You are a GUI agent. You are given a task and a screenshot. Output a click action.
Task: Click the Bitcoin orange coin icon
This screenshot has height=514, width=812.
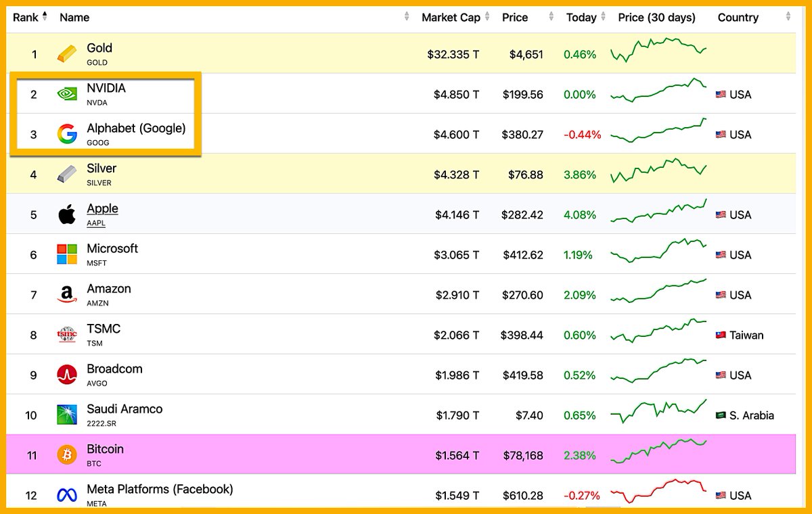[x=67, y=454]
